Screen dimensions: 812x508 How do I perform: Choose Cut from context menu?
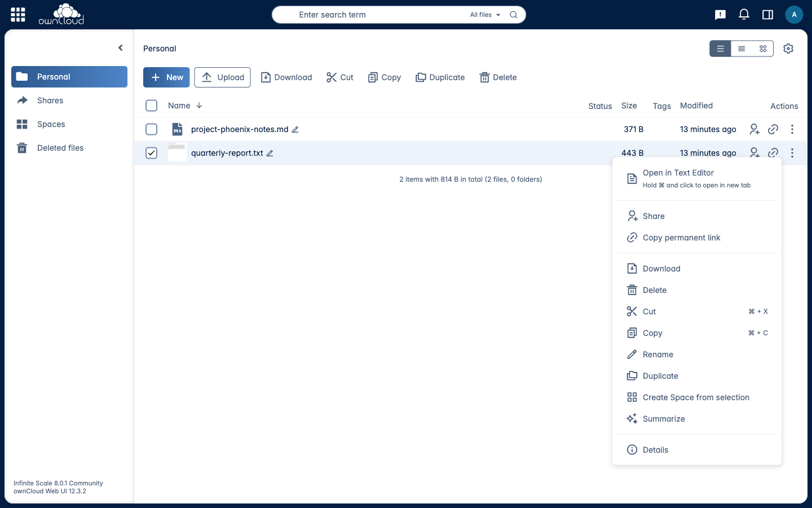click(x=697, y=312)
